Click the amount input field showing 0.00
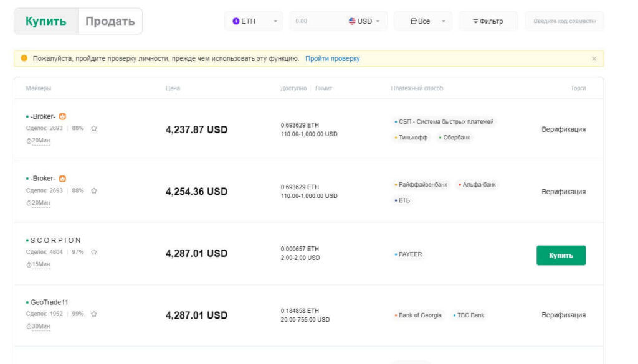This screenshot has height=364, width=638. [315, 21]
